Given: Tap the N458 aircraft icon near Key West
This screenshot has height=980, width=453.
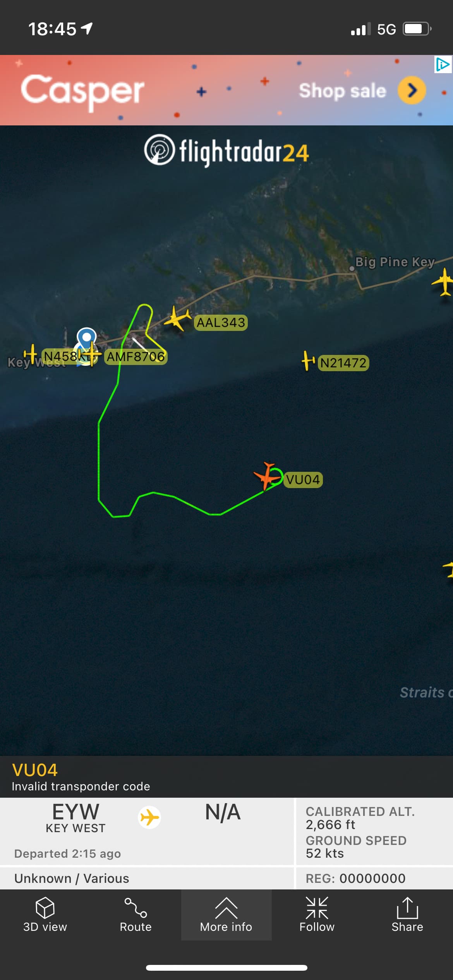Looking at the screenshot, I should [x=31, y=353].
